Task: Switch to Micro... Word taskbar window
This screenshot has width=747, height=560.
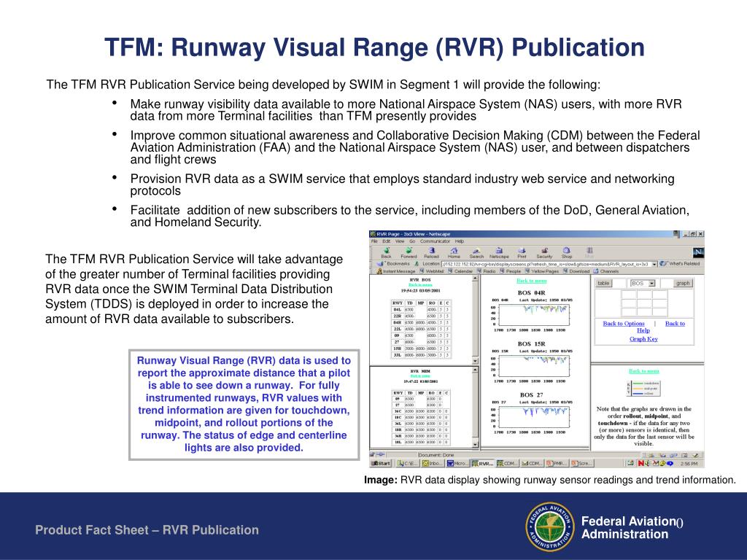Action: (x=457, y=463)
